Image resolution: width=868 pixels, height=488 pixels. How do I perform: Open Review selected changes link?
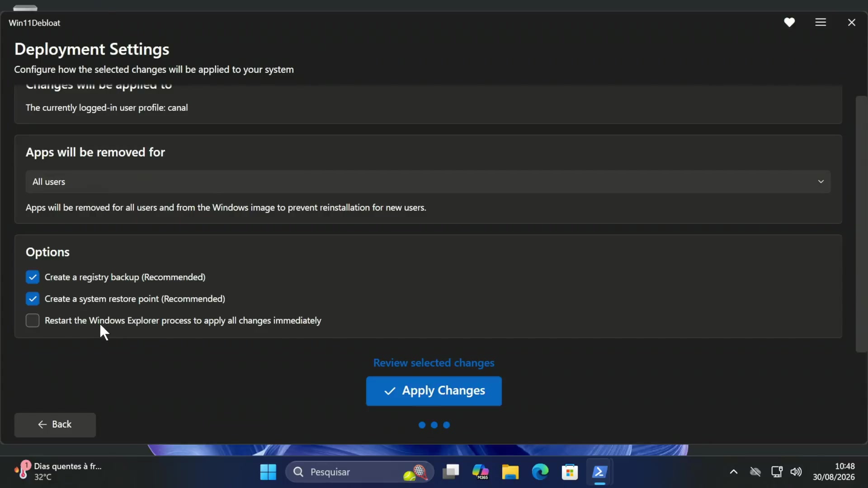[434, 363]
